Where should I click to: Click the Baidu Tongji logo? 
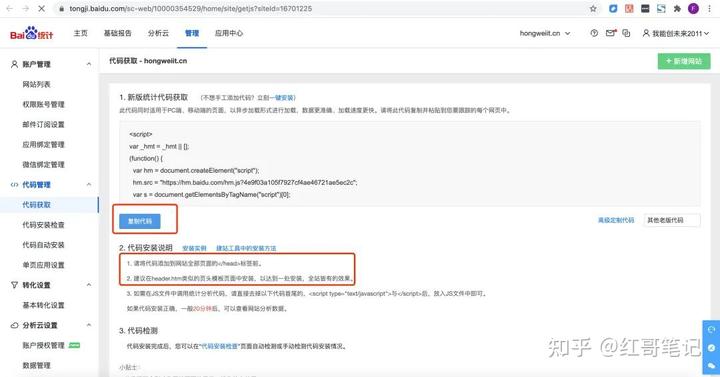pyautogui.click(x=31, y=34)
